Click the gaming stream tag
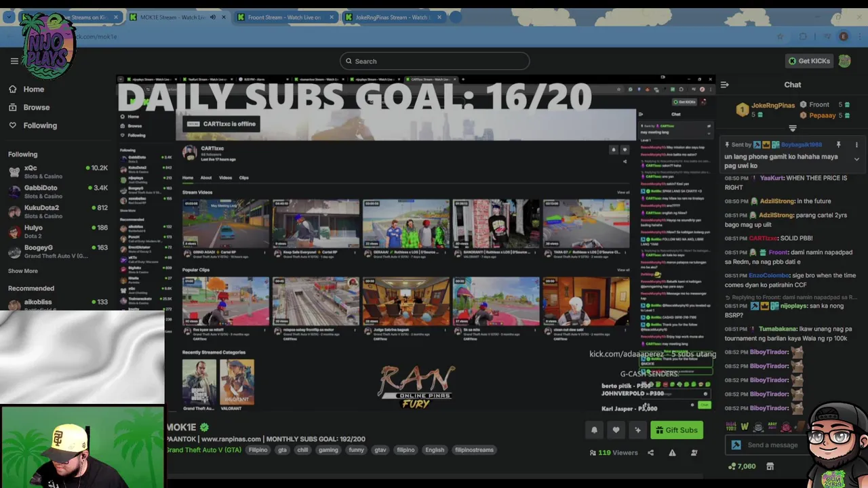 (x=328, y=450)
